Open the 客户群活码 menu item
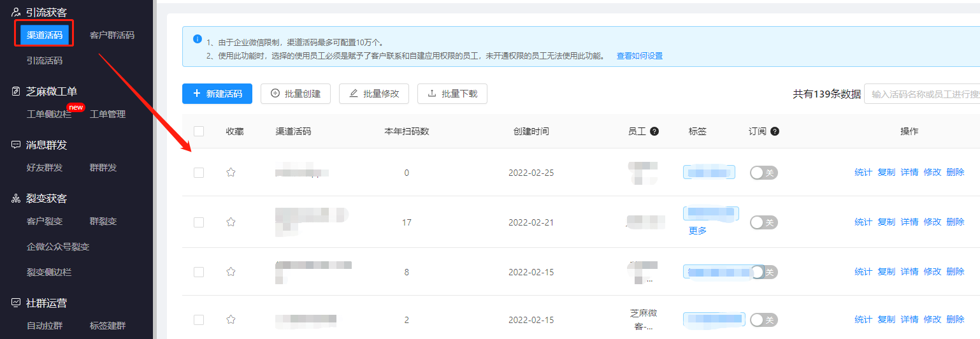The width and height of the screenshot is (980, 339). [112, 35]
